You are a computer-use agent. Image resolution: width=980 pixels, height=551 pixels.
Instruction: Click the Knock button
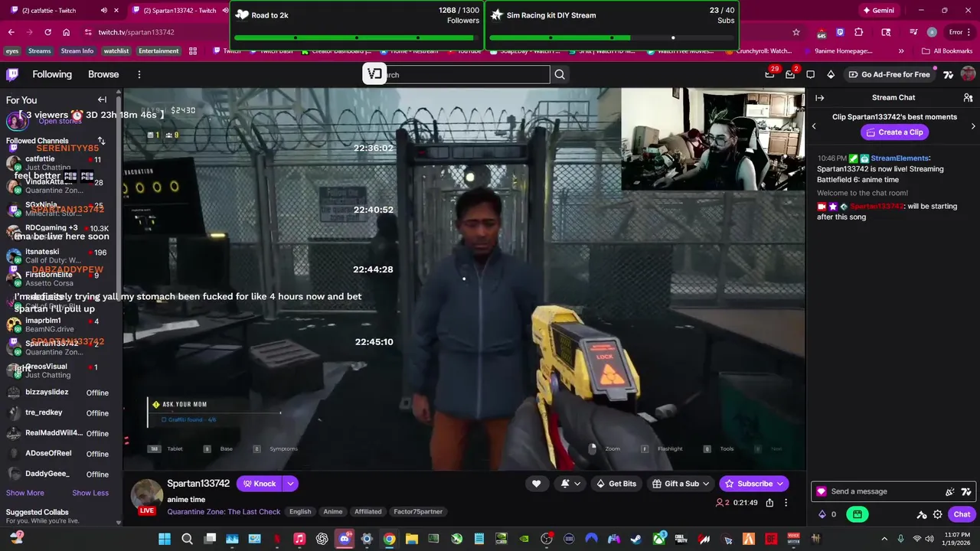tap(259, 484)
